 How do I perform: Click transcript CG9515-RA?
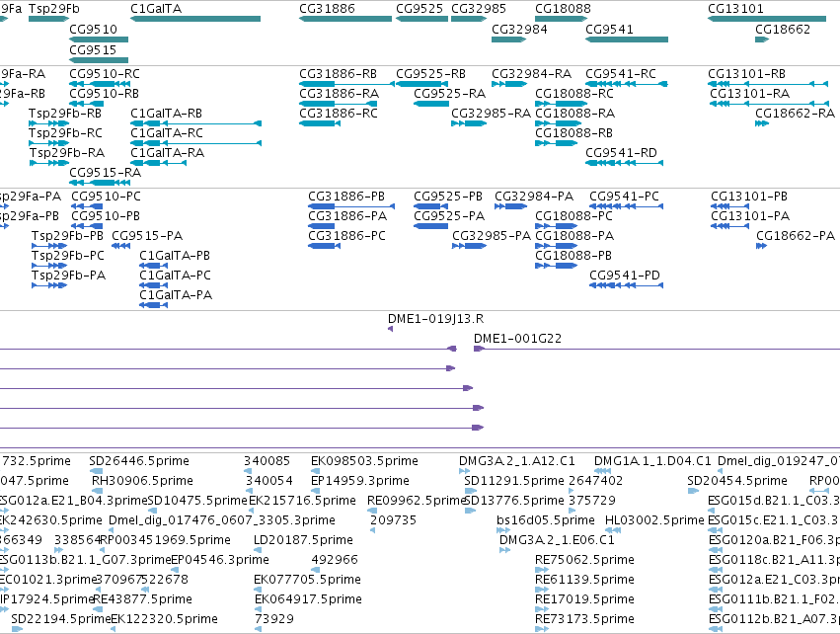coord(100,184)
